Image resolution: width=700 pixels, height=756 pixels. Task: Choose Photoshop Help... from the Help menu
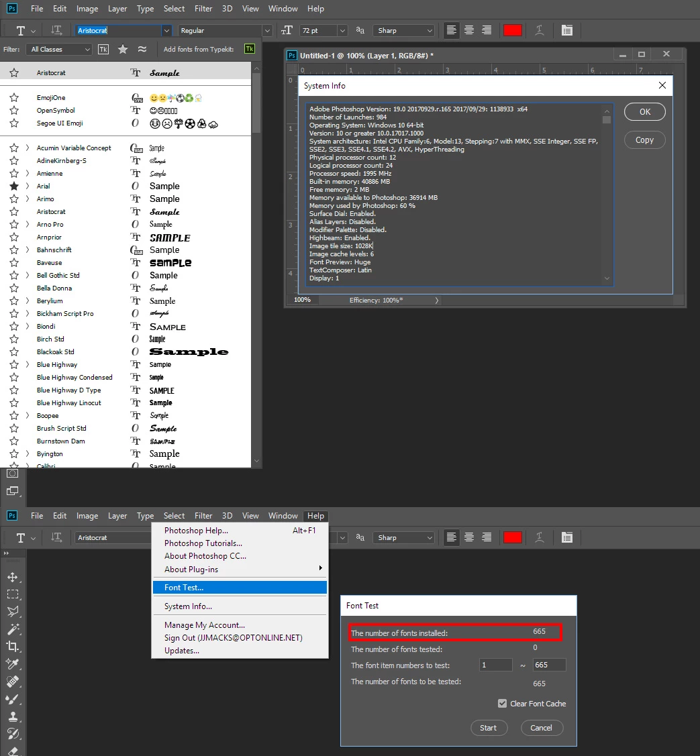coord(240,531)
